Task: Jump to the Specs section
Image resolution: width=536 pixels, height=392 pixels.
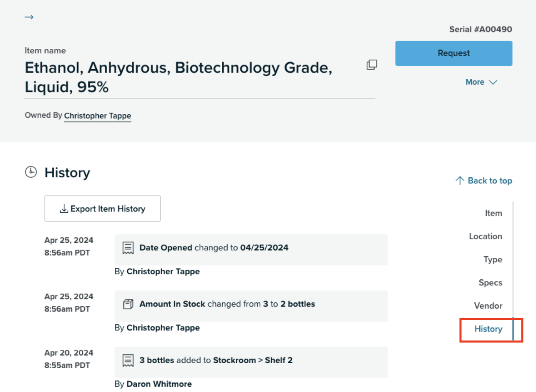Action: 491,283
